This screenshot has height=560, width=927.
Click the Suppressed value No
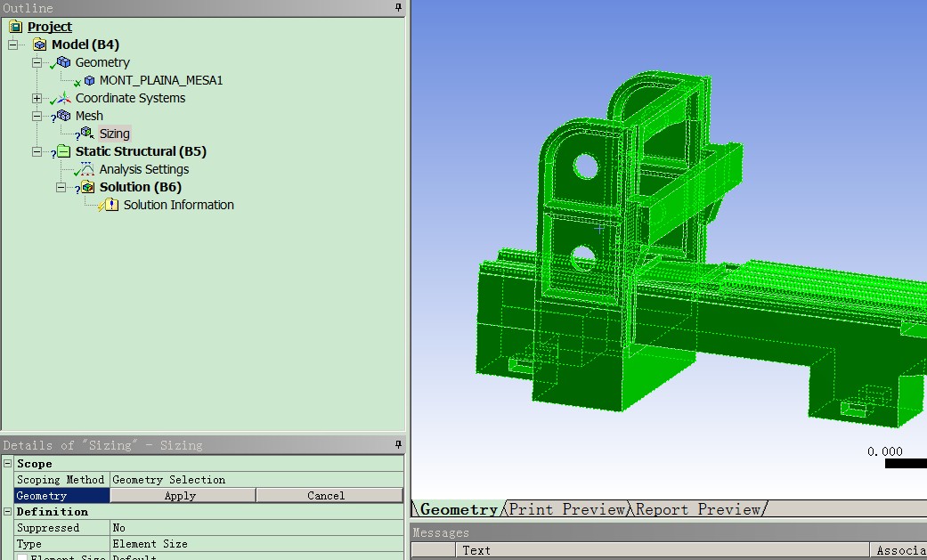256,527
